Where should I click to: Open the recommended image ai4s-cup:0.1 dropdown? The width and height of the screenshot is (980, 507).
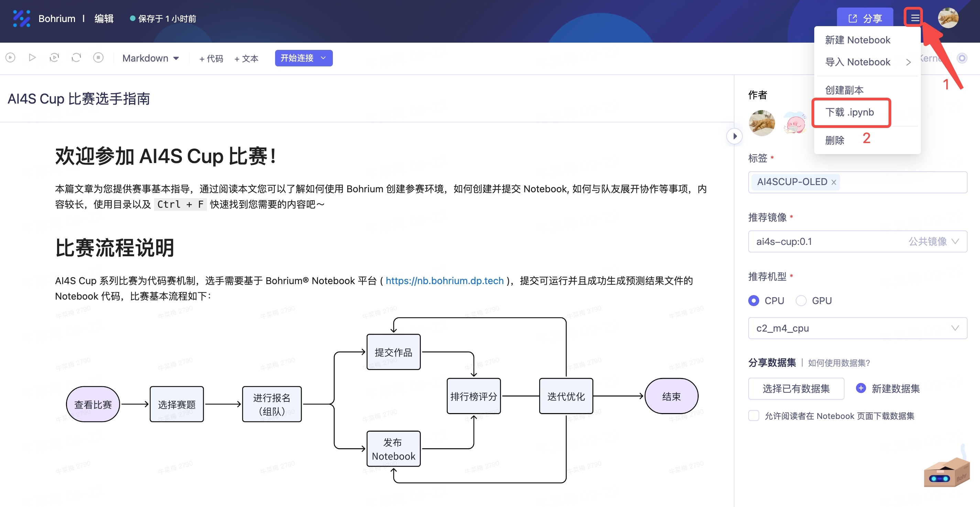[858, 241]
